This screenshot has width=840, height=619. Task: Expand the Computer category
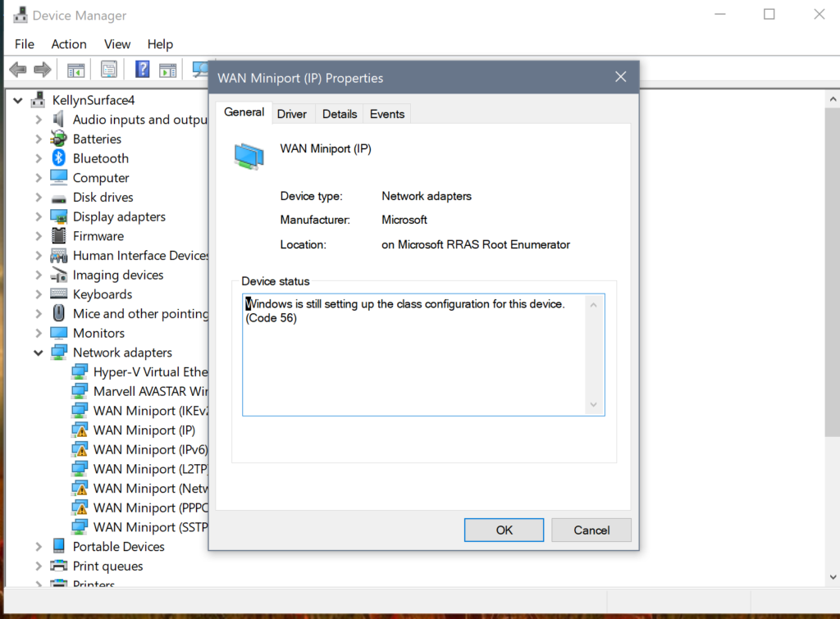[x=38, y=178]
